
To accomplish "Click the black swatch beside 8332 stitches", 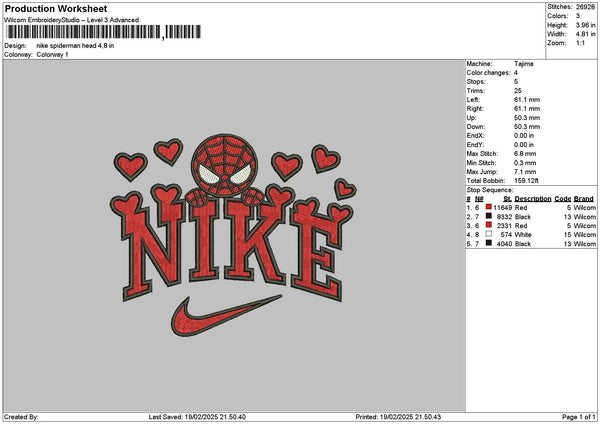I will pos(489,216).
